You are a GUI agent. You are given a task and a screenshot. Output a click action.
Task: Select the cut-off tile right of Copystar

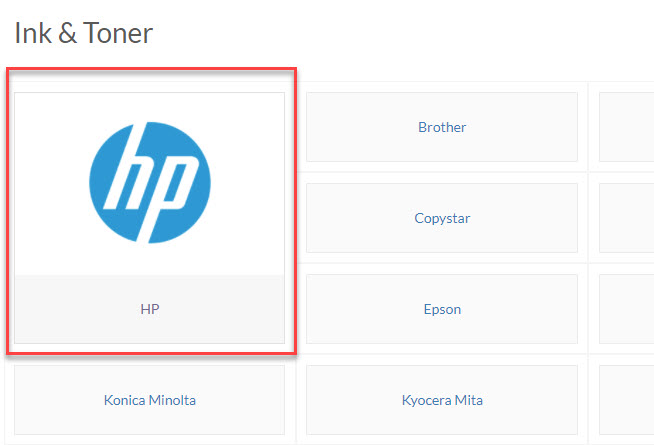click(628, 218)
